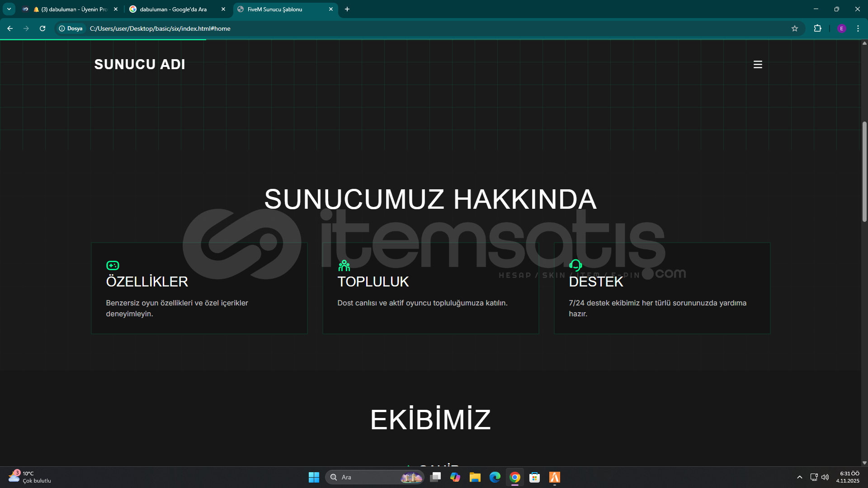Click the gamepad icon above ÖZELLİKLER
This screenshot has width=868, height=488.
coord(113,265)
